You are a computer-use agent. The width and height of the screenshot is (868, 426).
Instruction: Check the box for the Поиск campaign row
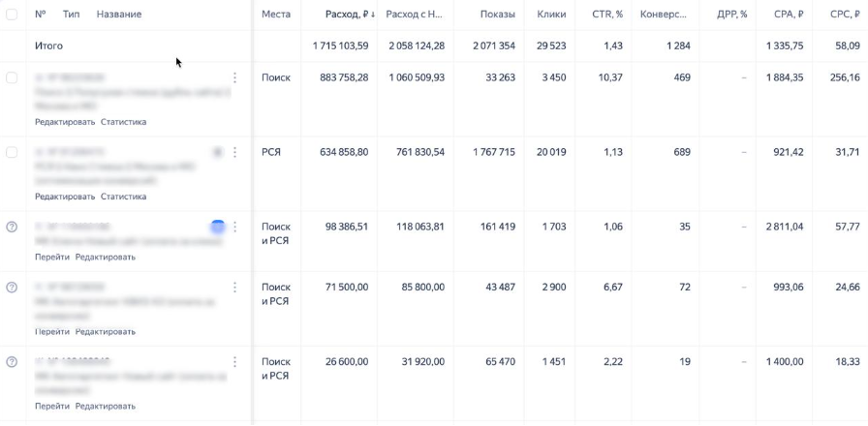click(12, 77)
